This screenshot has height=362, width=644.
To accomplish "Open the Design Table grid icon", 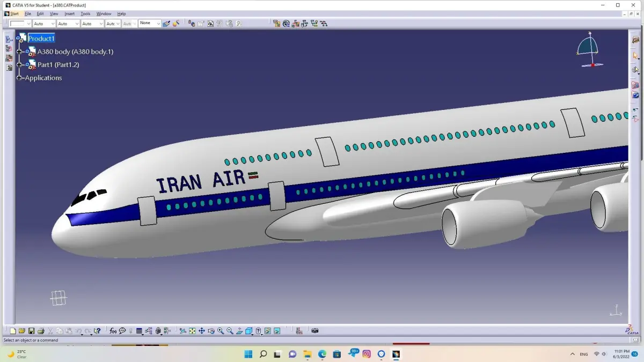I will [x=139, y=331].
